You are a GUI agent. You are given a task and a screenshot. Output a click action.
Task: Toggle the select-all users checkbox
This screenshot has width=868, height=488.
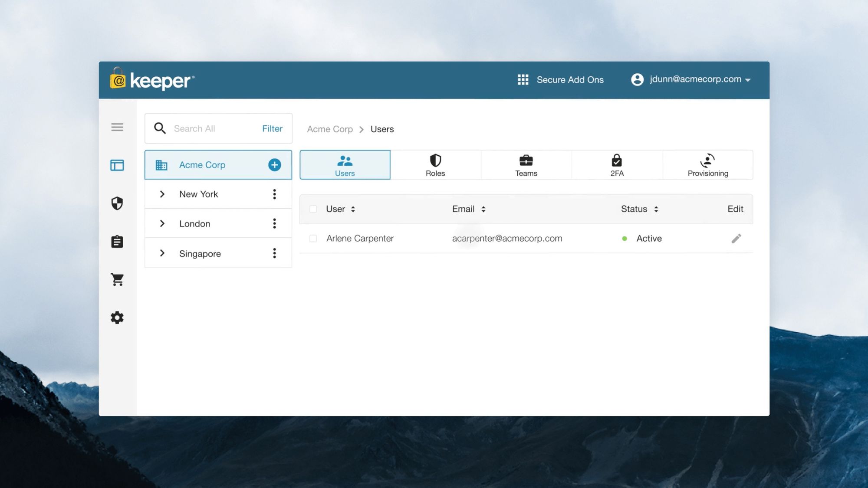pyautogui.click(x=313, y=209)
